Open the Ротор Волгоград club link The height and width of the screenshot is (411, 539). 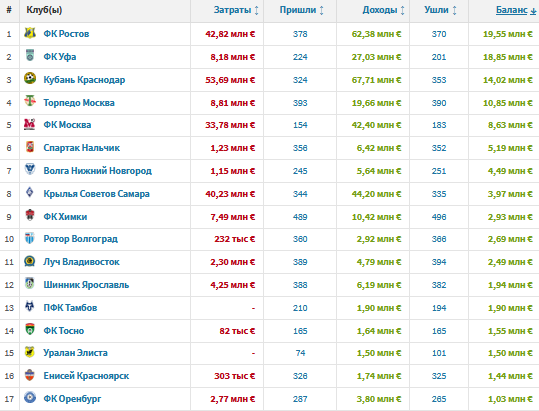tap(80, 239)
